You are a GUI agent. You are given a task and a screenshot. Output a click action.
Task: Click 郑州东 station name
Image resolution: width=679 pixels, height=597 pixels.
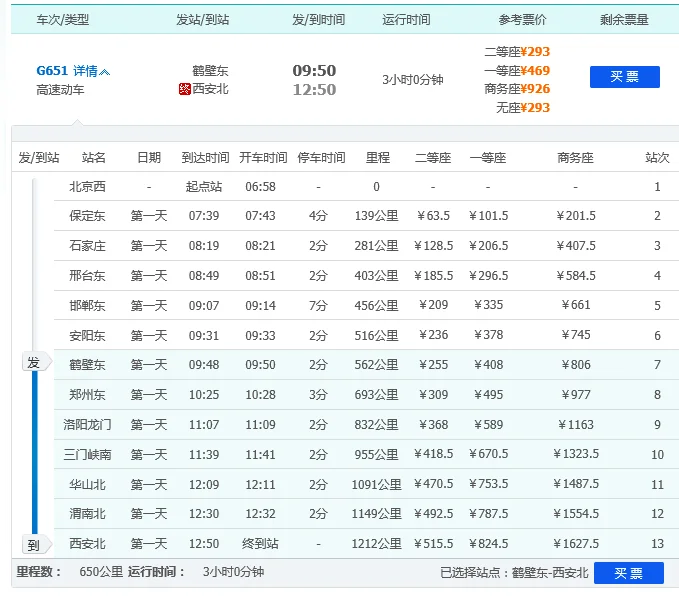(87, 395)
